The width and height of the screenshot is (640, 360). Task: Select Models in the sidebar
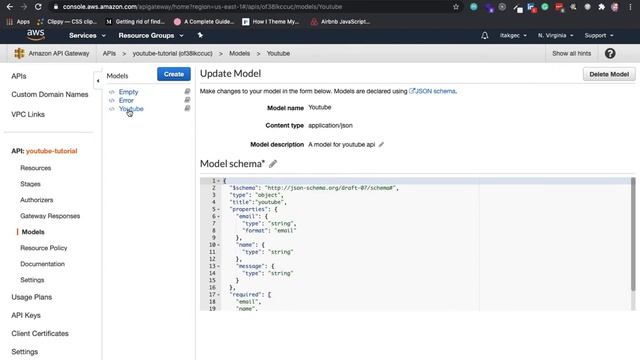tap(33, 232)
